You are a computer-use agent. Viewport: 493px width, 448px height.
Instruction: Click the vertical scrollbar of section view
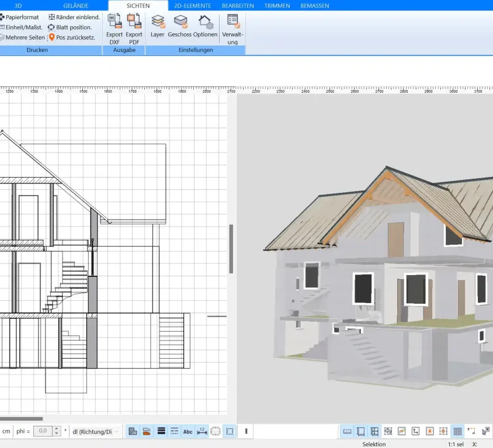point(231,249)
